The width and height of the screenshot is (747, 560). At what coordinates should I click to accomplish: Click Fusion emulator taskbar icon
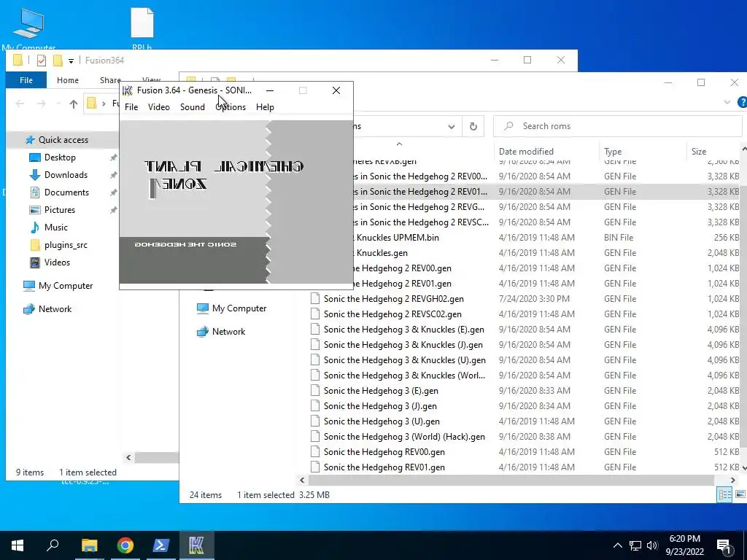point(196,545)
